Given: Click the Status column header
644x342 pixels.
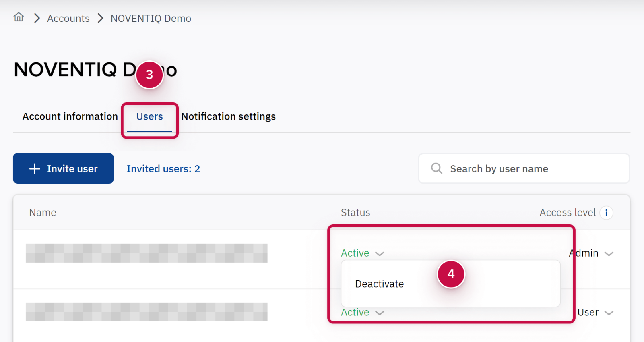Looking at the screenshot, I should 355,213.
